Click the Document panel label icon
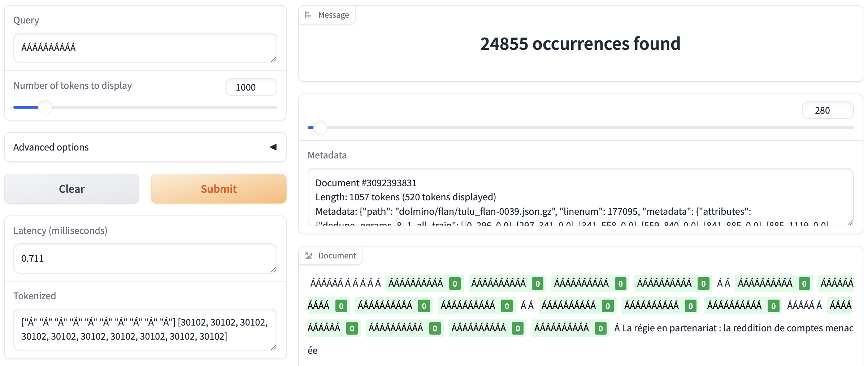The image size is (868, 366). [309, 256]
